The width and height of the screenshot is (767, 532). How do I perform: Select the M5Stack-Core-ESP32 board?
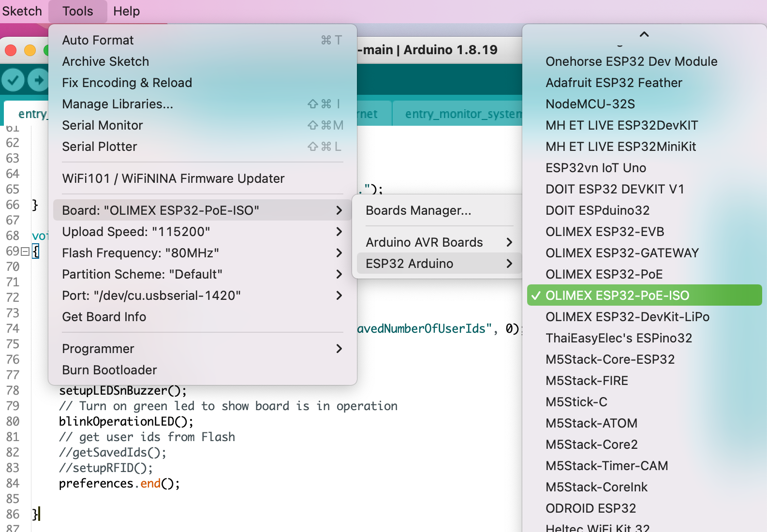[x=645, y=359]
